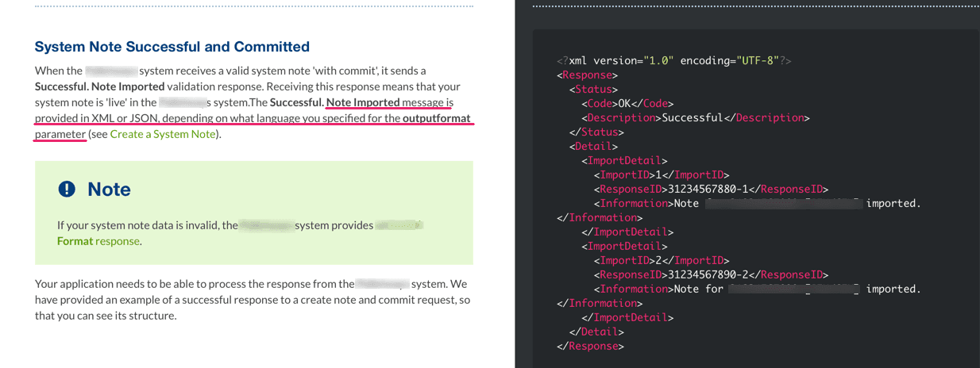Click the opening Response tag in the code
This screenshot has width=980, height=368.
[x=585, y=75]
